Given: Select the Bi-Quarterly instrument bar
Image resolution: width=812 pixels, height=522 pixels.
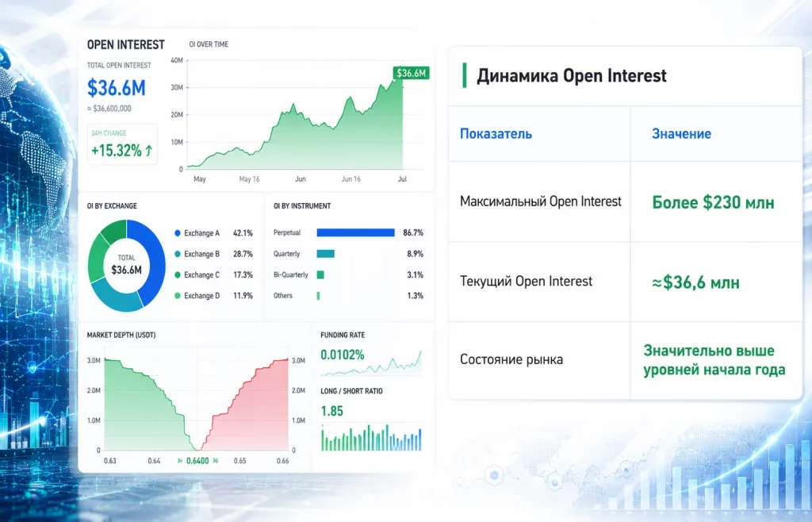Looking at the screenshot, I should tap(320, 274).
